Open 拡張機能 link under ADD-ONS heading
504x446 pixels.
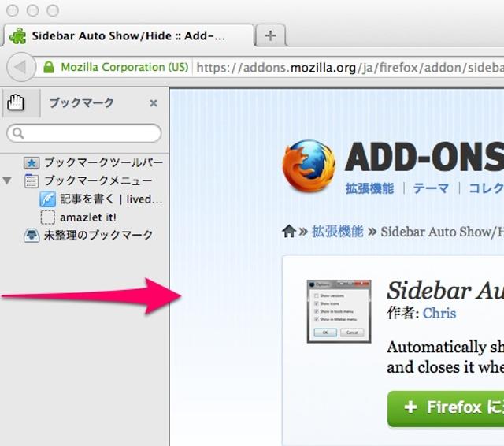[x=369, y=188]
